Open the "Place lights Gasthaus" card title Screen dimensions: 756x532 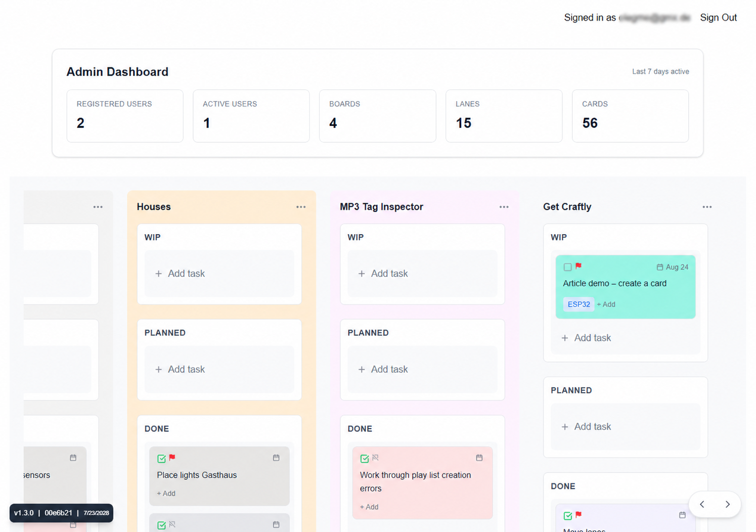[x=197, y=475]
